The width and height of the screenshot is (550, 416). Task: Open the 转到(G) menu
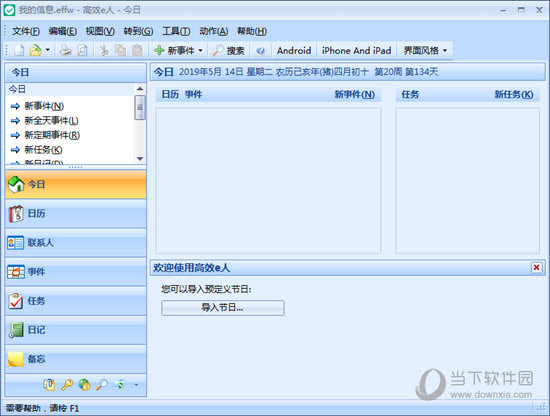coord(138,31)
